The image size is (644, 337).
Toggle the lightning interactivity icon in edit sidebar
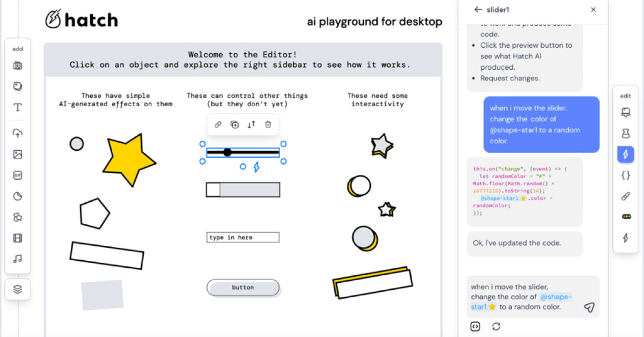625,154
